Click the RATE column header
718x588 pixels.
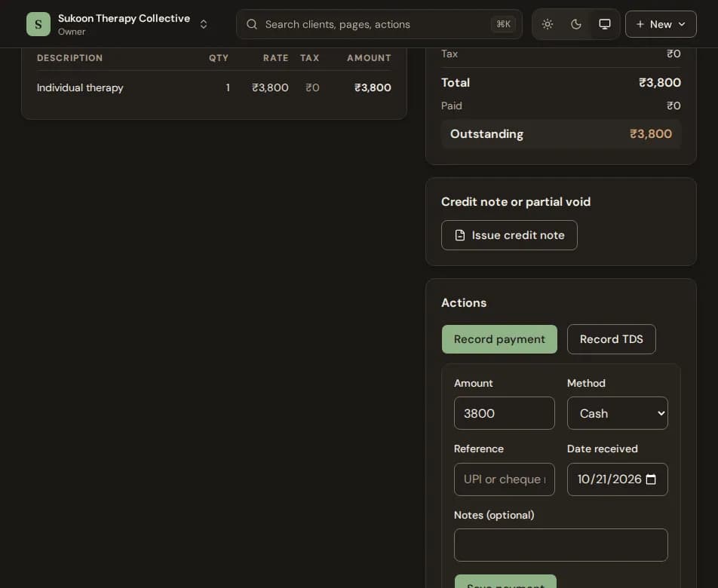[276, 57]
